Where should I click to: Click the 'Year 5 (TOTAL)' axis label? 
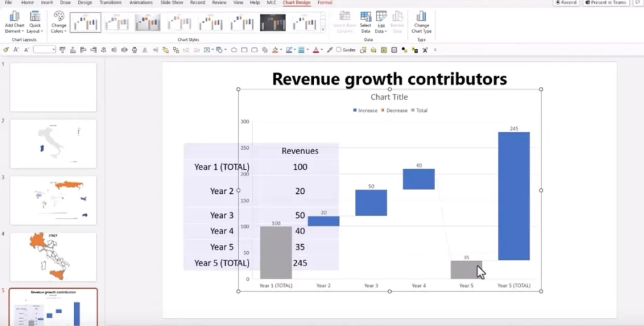pyautogui.click(x=514, y=285)
